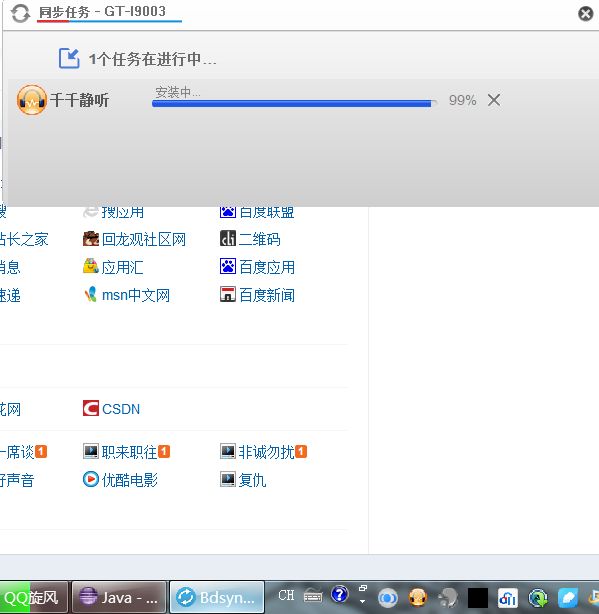599x614 pixels.
Task: Click the 99% progress value
Action: [462, 100]
